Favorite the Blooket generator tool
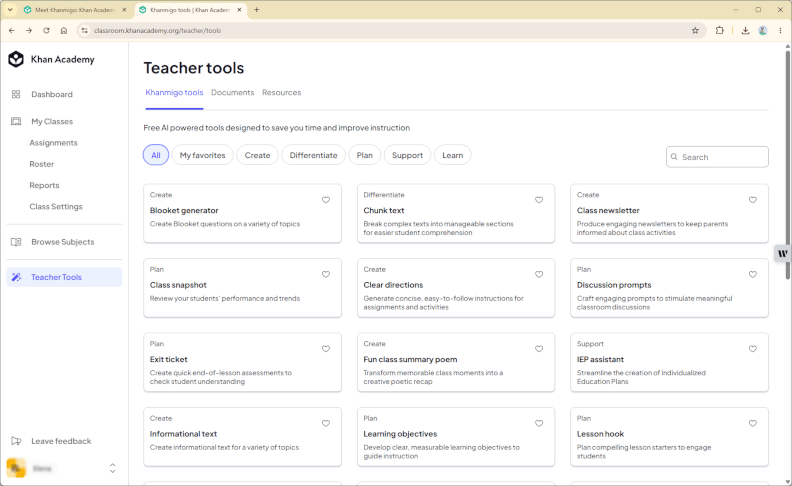This screenshot has height=486, width=792. click(x=326, y=200)
